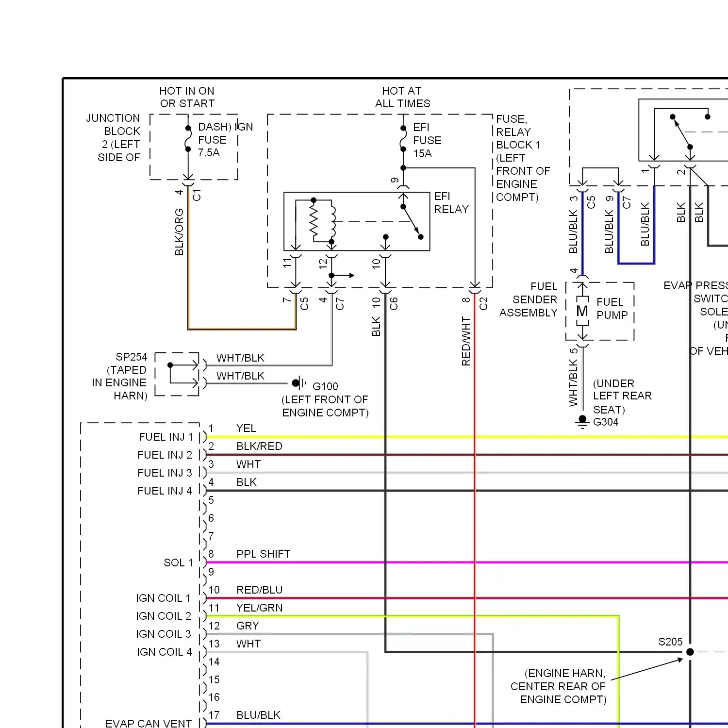Screen dimensions: 728x728
Task: Click the 'BLU/BLK' label at pin 17
Action: coord(258,715)
